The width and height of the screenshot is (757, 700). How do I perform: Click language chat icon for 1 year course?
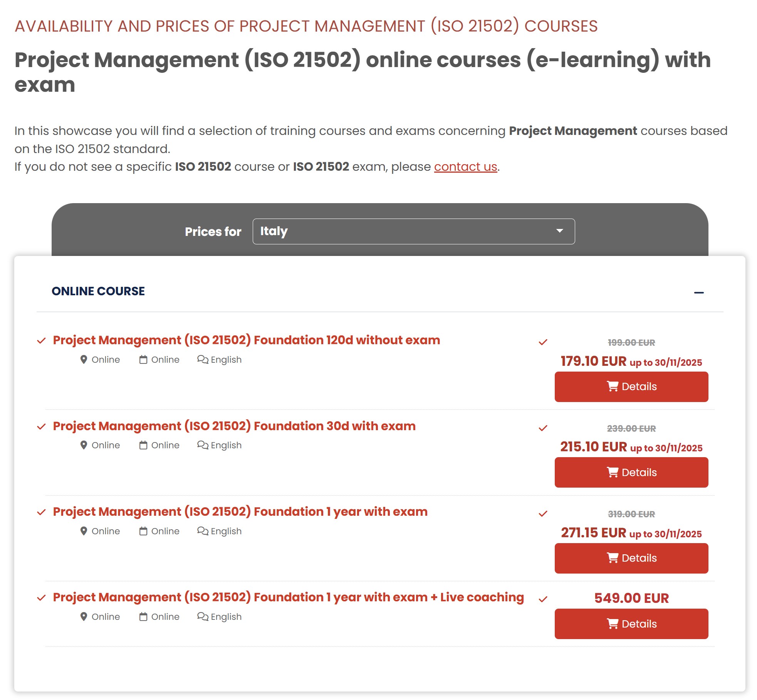click(x=203, y=531)
